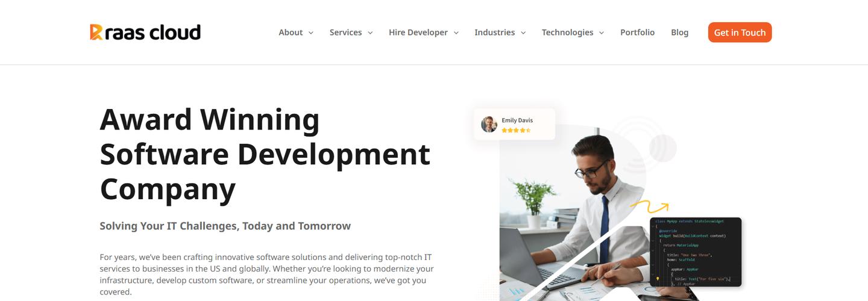Select the About menu label

291,33
